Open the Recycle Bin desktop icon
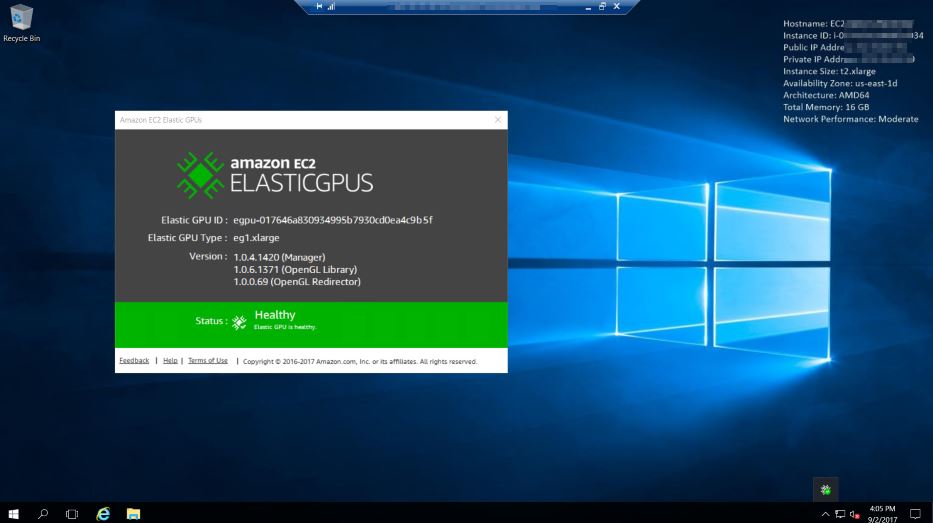 click(x=21, y=24)
